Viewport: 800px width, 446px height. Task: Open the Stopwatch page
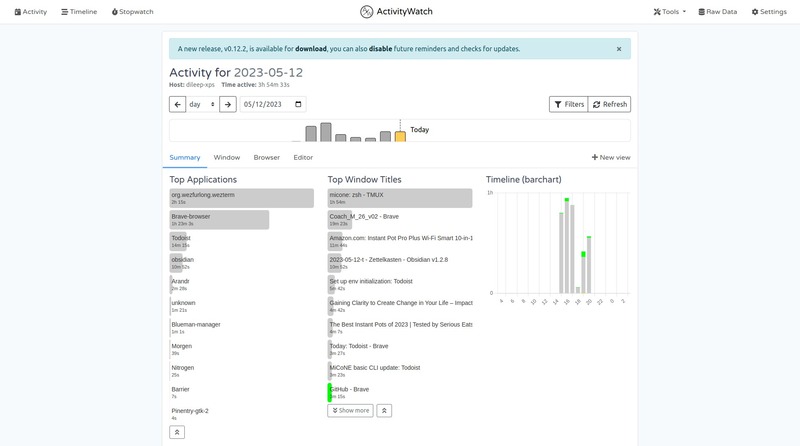(x=133, y=12)
